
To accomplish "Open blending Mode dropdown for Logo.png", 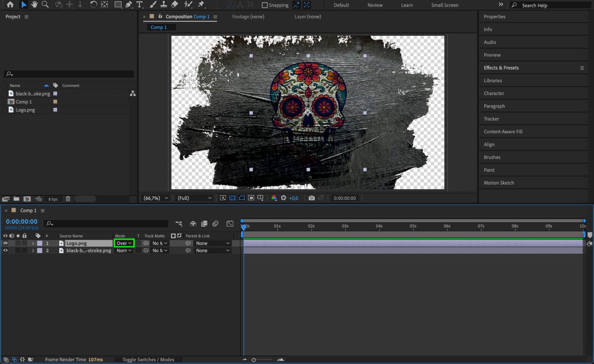I will click(124, 243).
